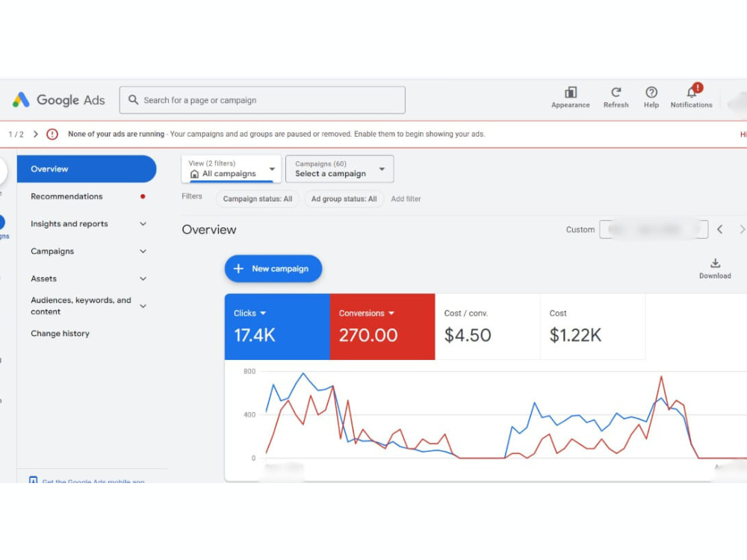Open the Custom date range box

tap(654, 229)
